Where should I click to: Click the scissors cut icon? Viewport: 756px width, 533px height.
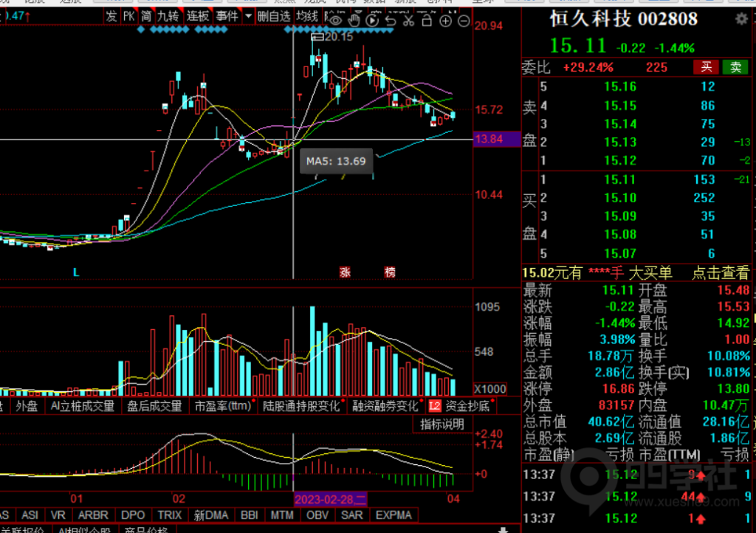pos(408,21)
